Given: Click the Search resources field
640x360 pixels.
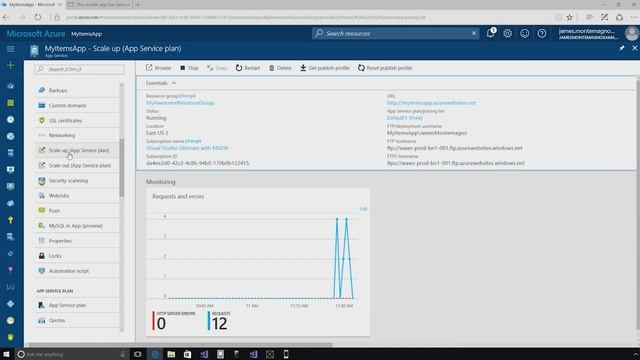Looking at the screenshot, I should (395, 33).
